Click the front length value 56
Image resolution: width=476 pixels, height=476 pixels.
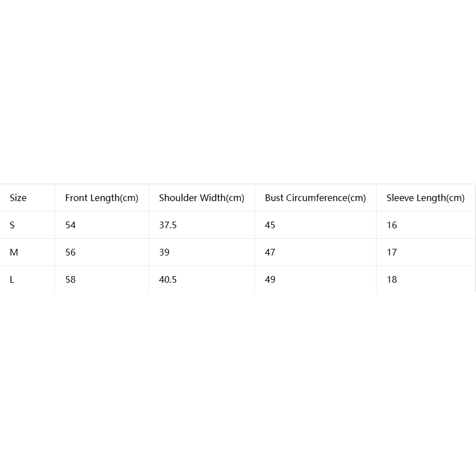[x=71, y=252]
